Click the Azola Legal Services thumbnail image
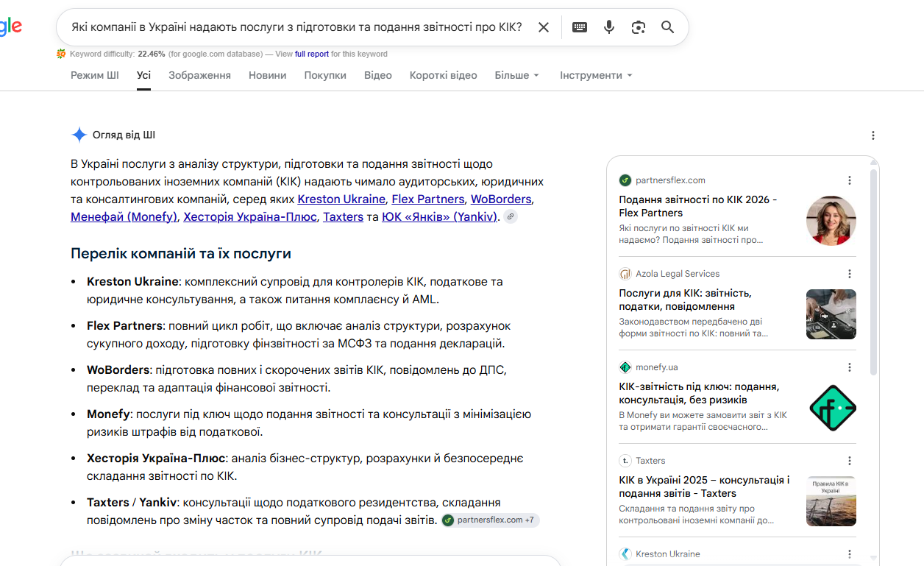The width and height of the screenshot is (924, 566). [x=831, y=314]
